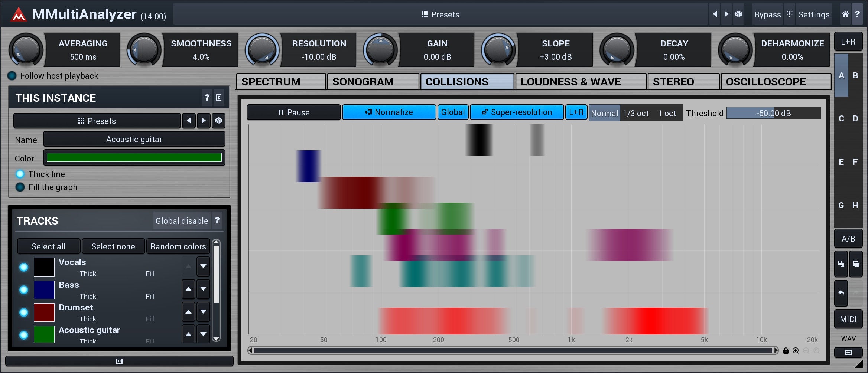868x373 pixels.
Task: Click the zoom-in magnifier below the graph
Action: click(x=796, y=351)
